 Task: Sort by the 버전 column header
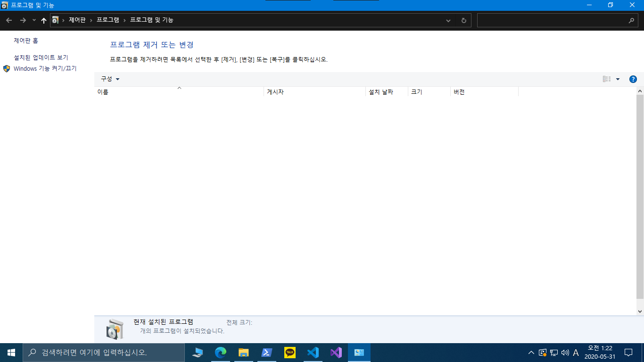(x=484, y=92)
